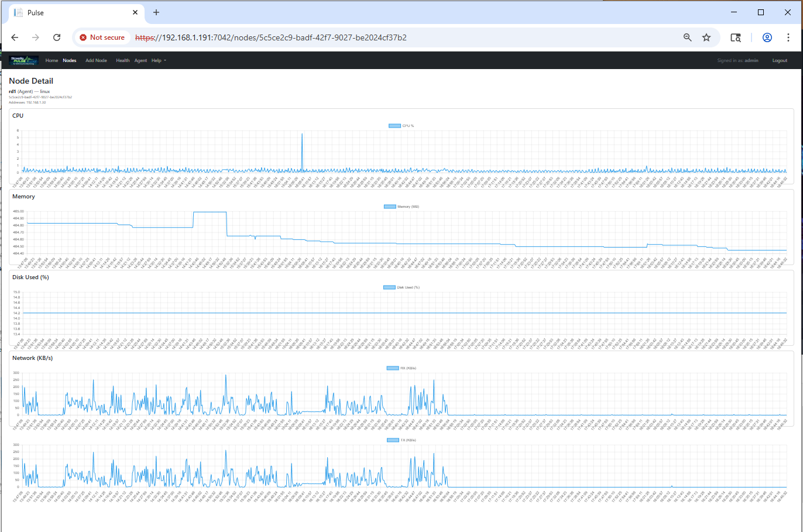Open a new tab with the plus button
The width and height of the screenshot is (803, 532).
coord(156,12)
